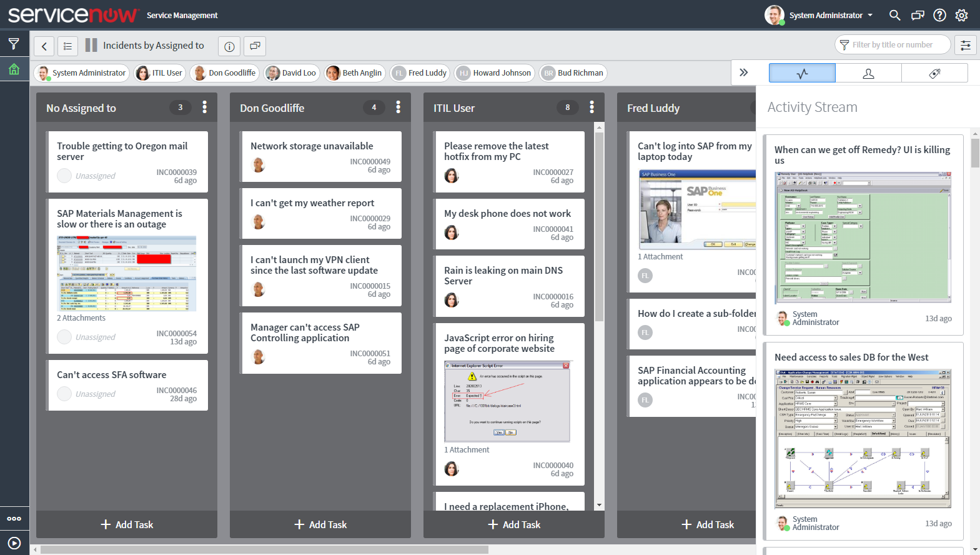Open the Connect chat sidebar icon in header

pos(918,15)
